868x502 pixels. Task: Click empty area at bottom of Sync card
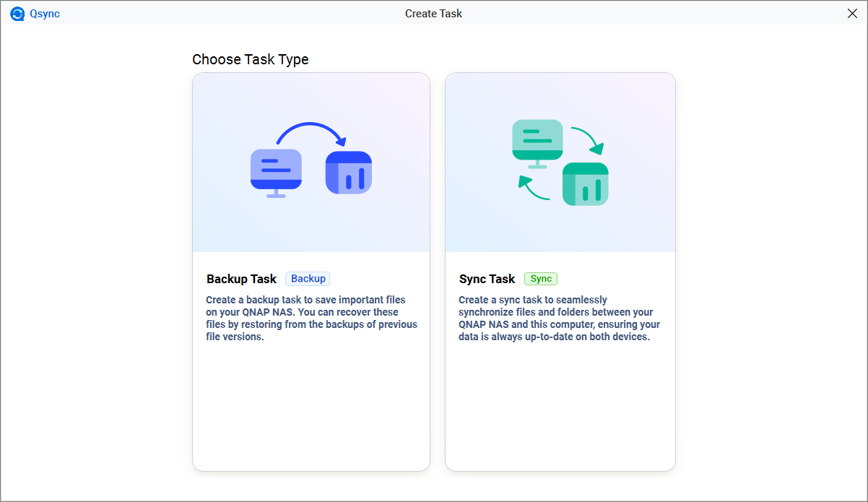click(560, 419)
